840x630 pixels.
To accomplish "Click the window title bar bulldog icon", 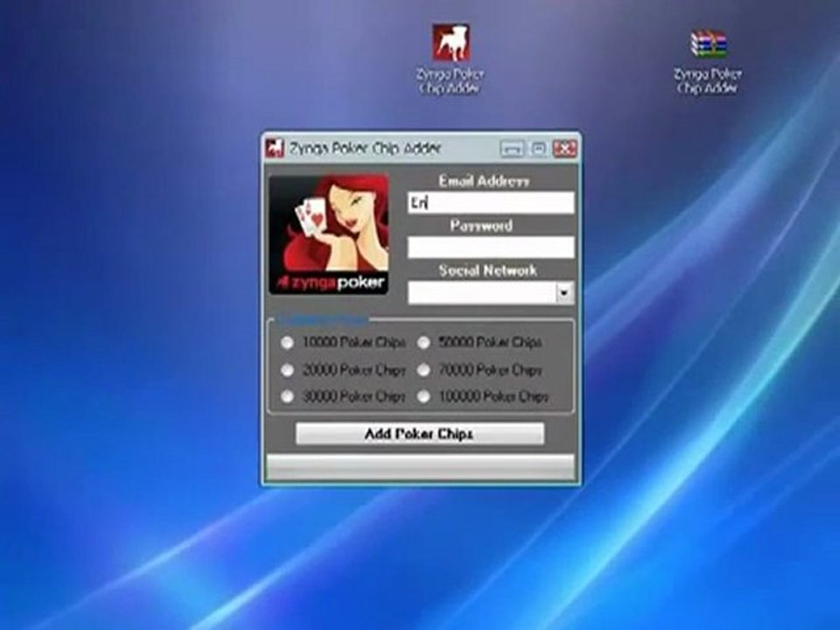I will 275,149.
